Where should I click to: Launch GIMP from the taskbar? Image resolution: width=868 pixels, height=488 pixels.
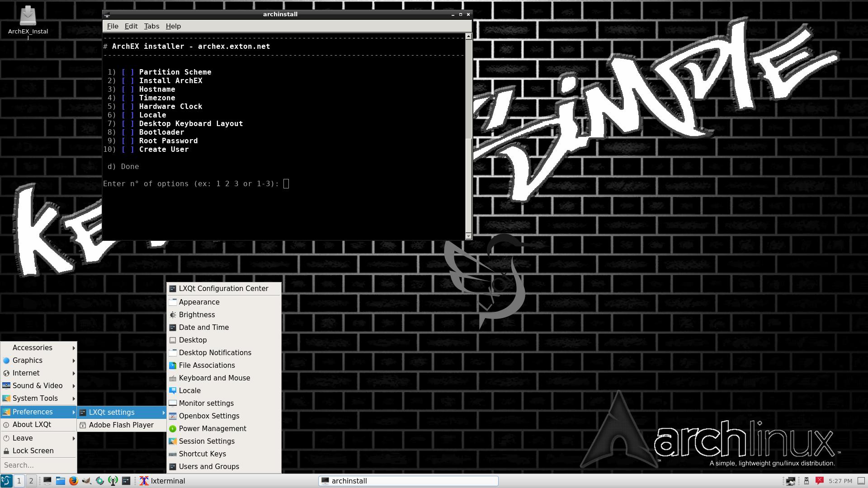point(86,481)
